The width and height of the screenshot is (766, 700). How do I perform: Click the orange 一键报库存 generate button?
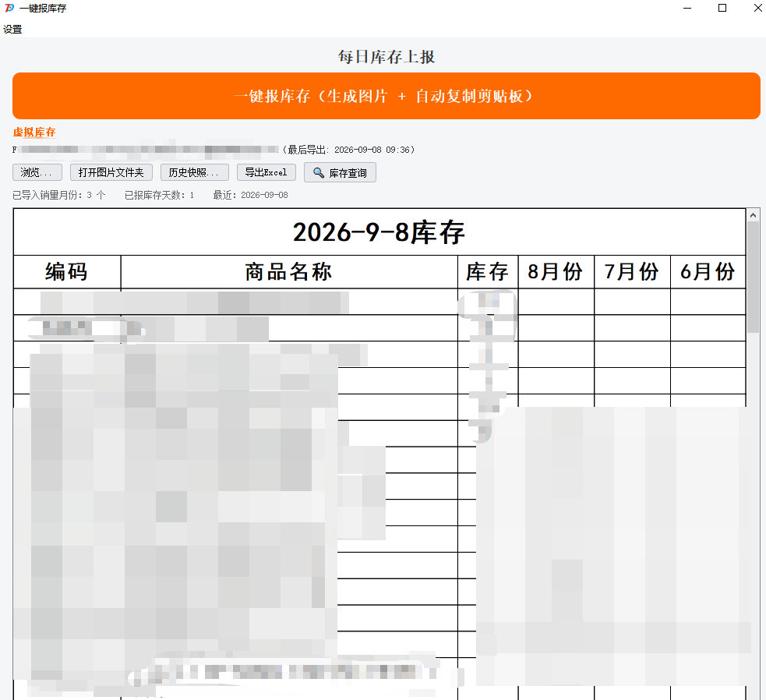386,96
